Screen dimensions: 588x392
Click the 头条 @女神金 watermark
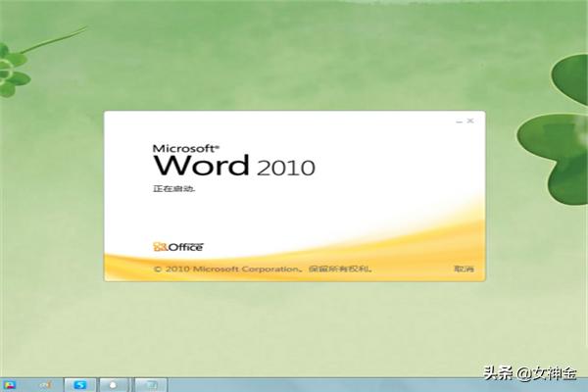[x=529, y=373]
